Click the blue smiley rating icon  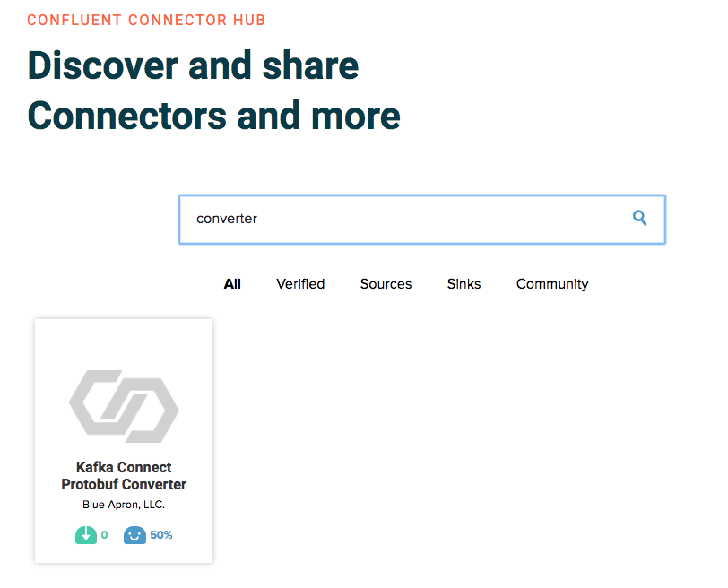[x=134, y=534]
